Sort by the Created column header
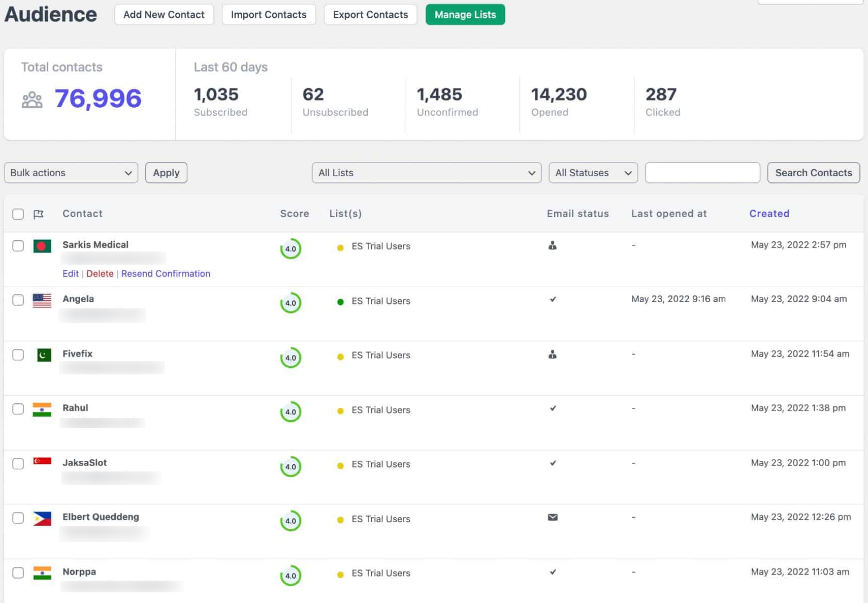The width and height of the screenshot is (868, 603). (769, 213)
